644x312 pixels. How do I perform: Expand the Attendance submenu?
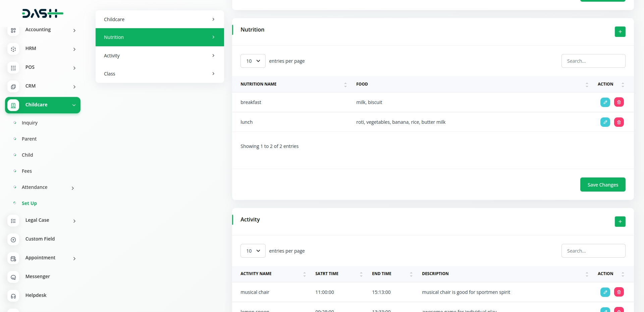(x=73, y=188)
